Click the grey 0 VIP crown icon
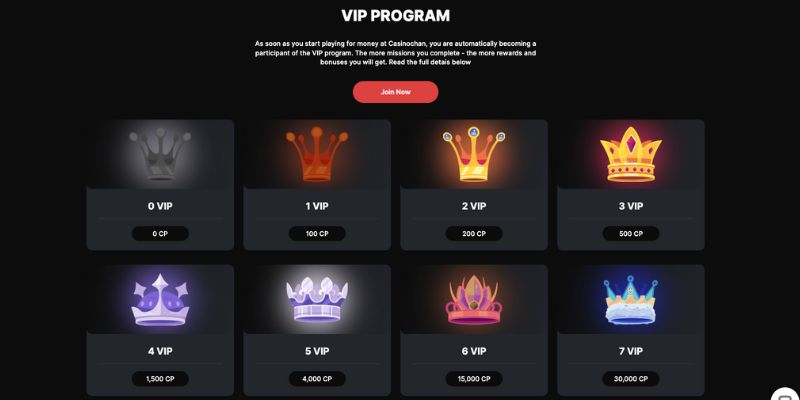Viewport: 800px width, 400px height. 160,154
